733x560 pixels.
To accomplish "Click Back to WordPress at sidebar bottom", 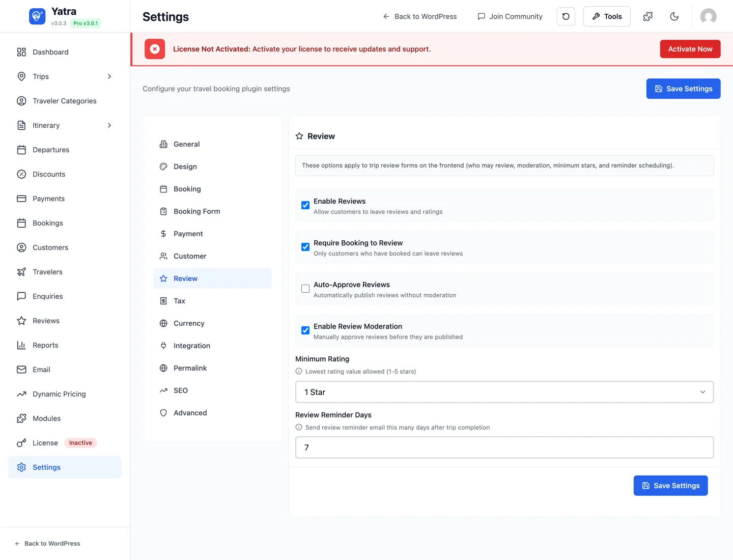I will 47,544.
